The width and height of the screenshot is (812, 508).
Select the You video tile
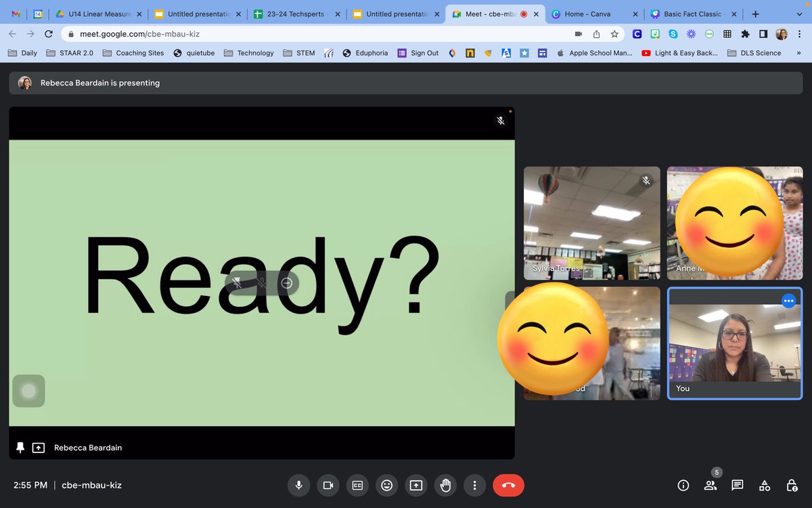(735, 343)
